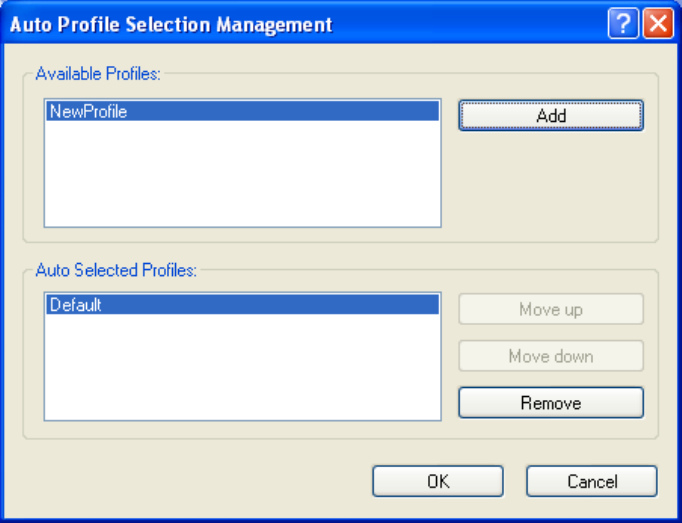Take Default out using Remove
This screenshot has width=682, height=523.
(x=551, y=403)
